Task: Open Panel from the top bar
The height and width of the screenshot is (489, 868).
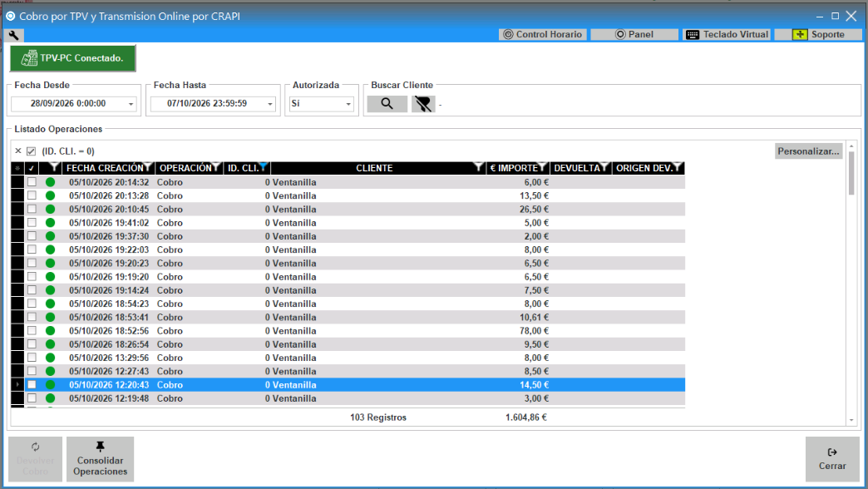Action: pos(634,34)
